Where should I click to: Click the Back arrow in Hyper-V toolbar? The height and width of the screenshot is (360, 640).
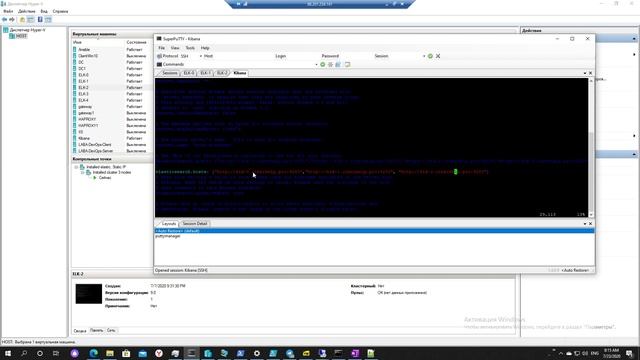click(4, 20)
